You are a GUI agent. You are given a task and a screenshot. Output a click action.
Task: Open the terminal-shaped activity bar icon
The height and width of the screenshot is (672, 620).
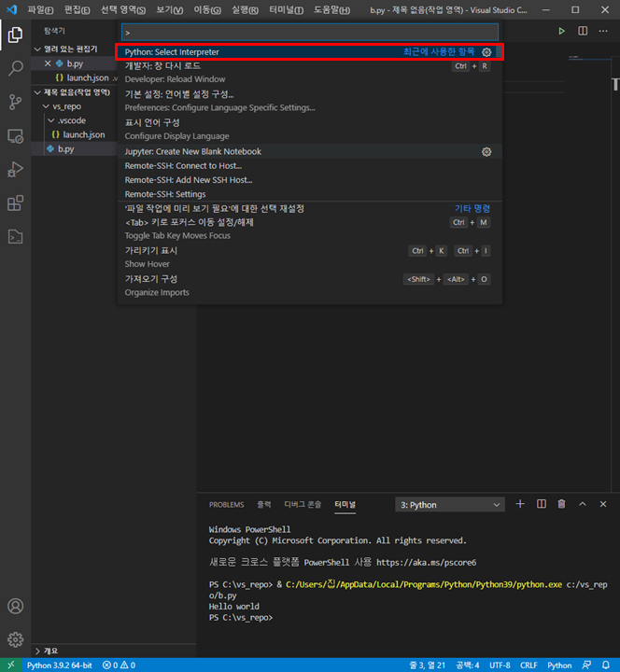(x=16, y=236)
